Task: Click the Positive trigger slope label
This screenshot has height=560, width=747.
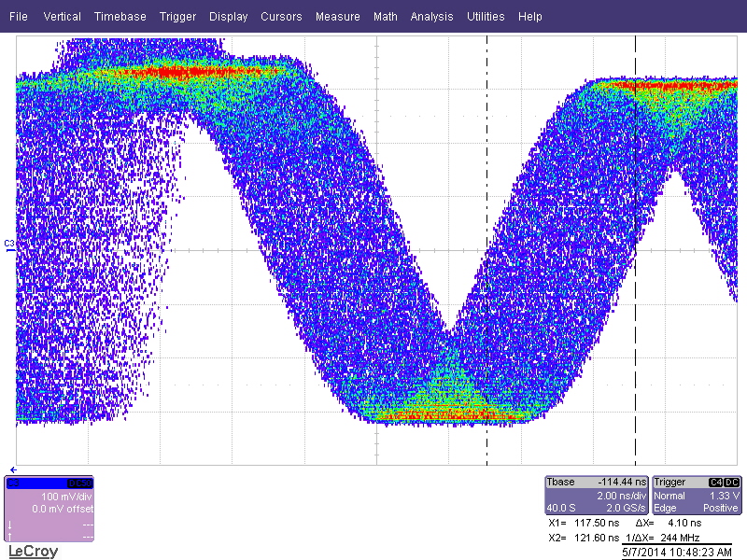Action: 720,508
